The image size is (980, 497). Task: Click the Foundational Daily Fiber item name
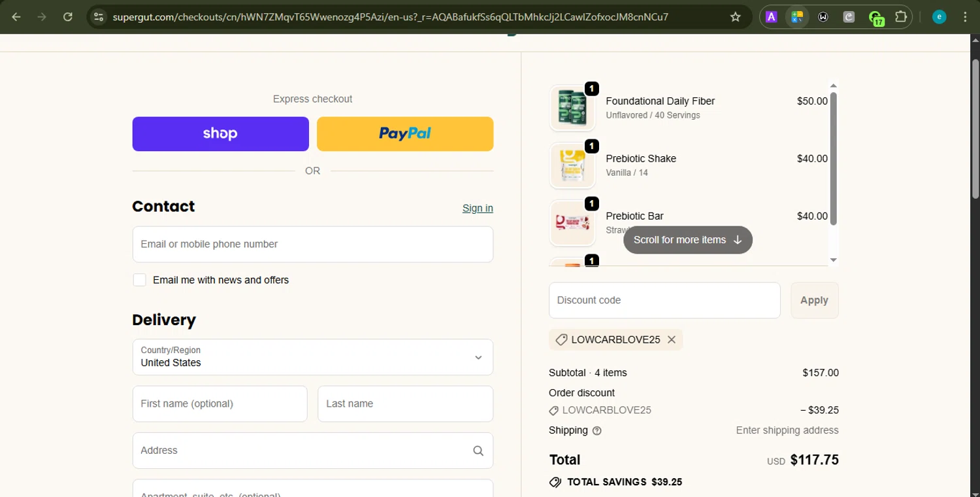click(660, 101)
